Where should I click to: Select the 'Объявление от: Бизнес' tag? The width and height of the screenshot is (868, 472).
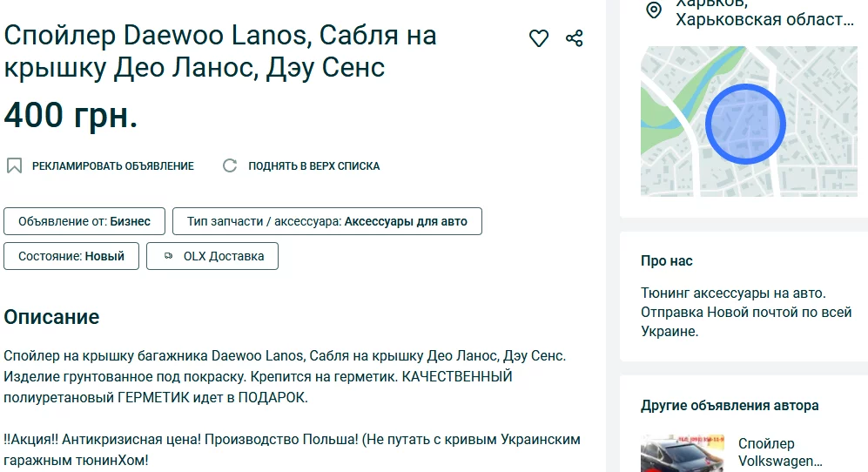coord(84,221)
